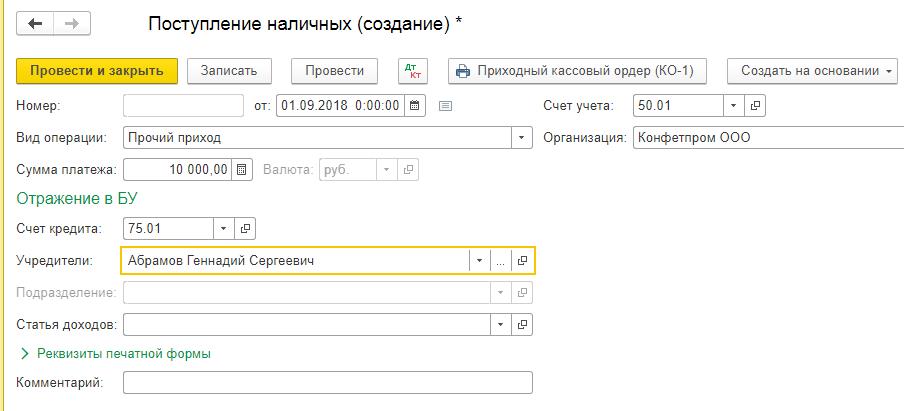Screen dimensions: 904x411
Task: Expand the Вид операции dropdown
Action: [522, 137]
